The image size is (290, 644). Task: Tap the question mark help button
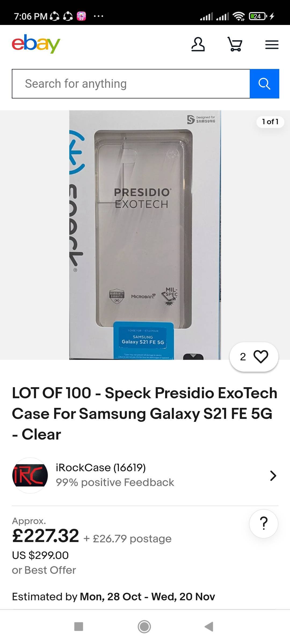point(264,524)
